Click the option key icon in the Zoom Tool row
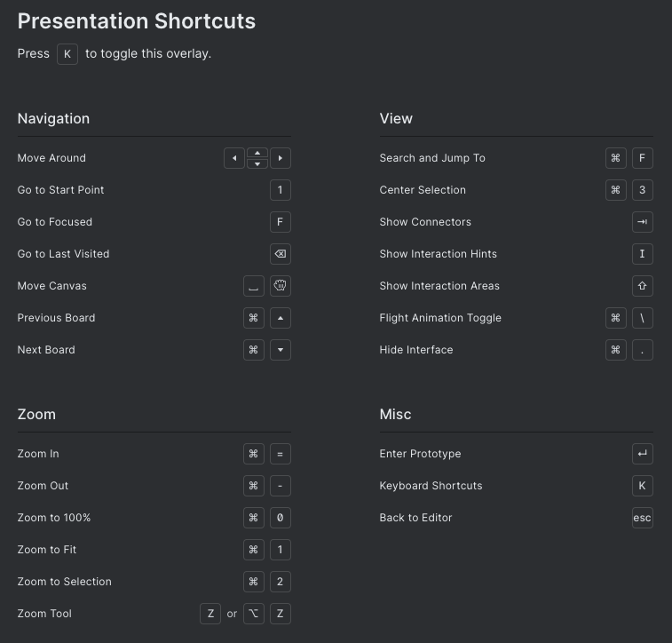 tap(254, 614)
